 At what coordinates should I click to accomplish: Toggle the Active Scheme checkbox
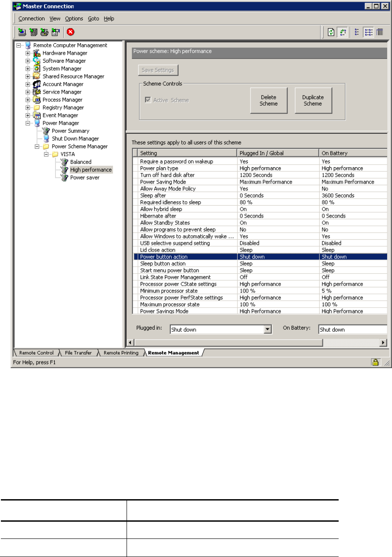click(x=148, y=100)
